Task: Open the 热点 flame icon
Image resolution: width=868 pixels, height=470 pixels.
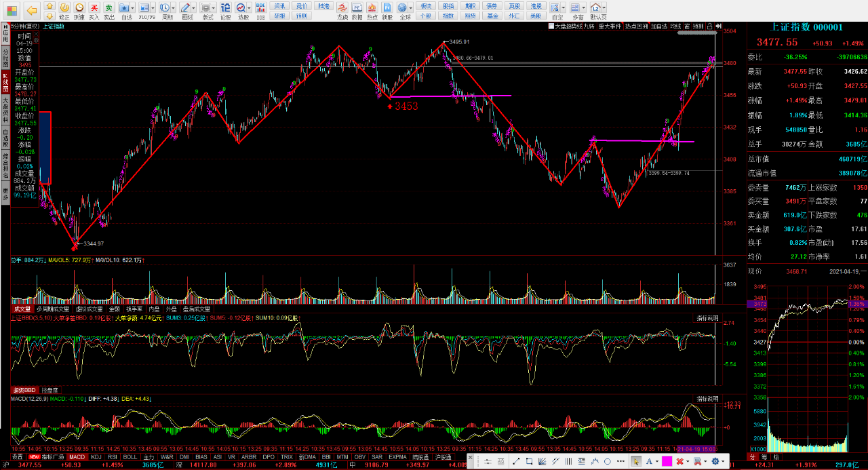Action: tap(372, 8)
